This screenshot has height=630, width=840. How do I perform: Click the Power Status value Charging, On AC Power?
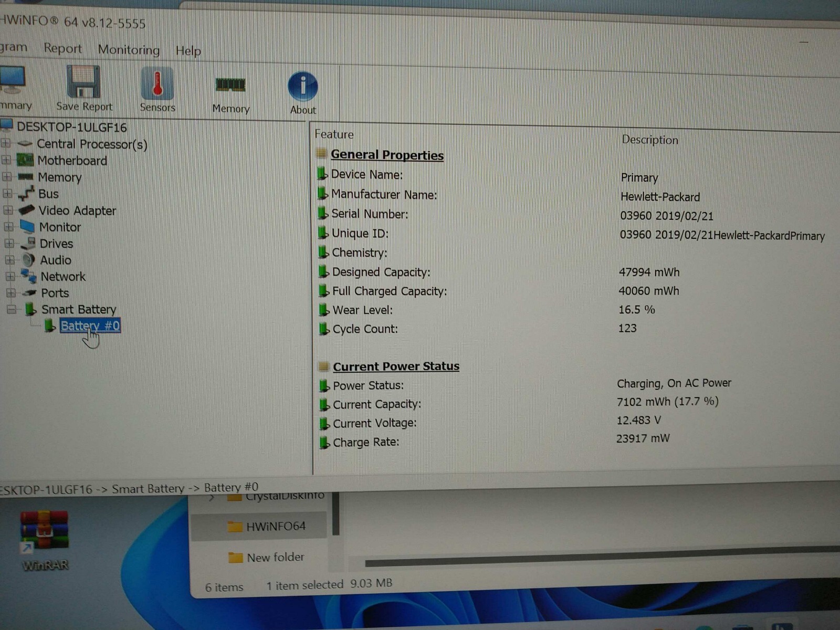pos(674,383)
